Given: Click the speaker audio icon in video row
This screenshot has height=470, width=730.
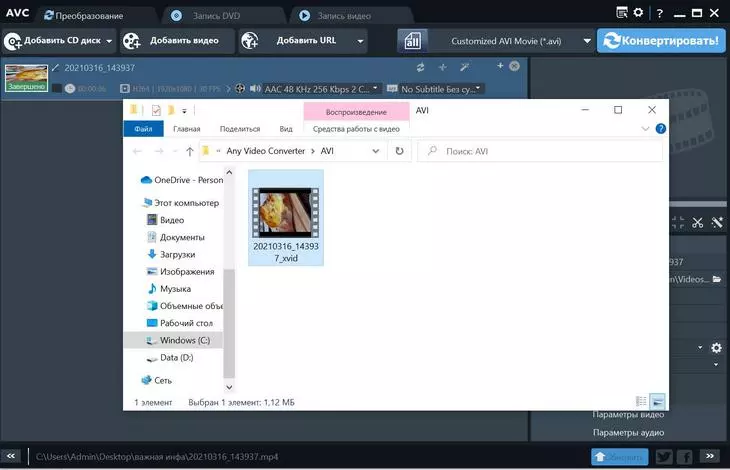Looking at the screenshot, I should pos(255,88).
